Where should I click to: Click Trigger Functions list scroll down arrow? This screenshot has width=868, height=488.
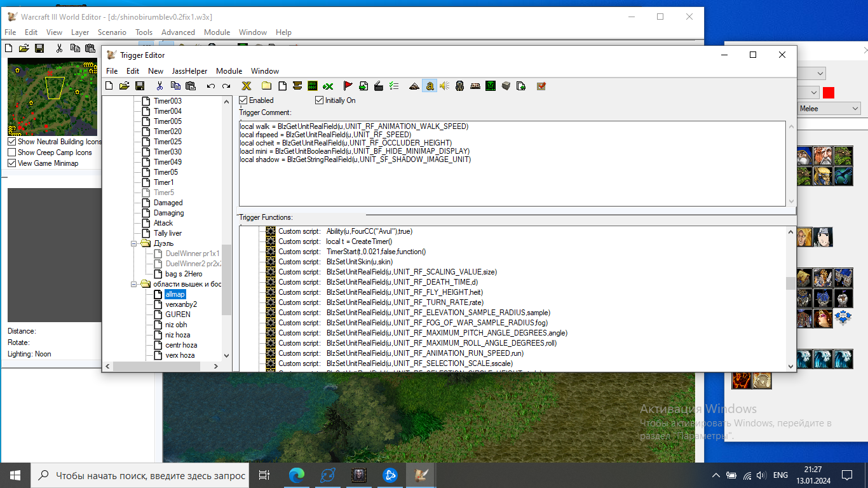[791, 366]
